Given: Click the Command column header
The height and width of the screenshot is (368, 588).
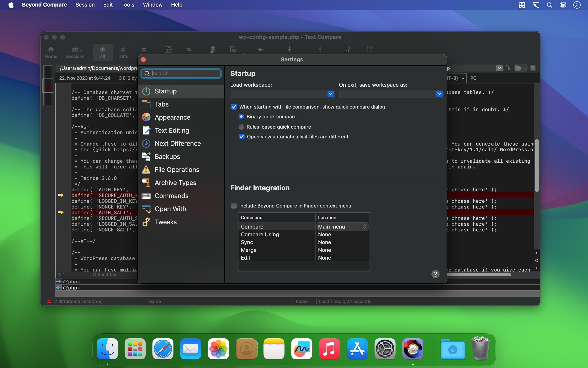Looking at the screenshot, I should pyautogui.click(x=277, y=218).
